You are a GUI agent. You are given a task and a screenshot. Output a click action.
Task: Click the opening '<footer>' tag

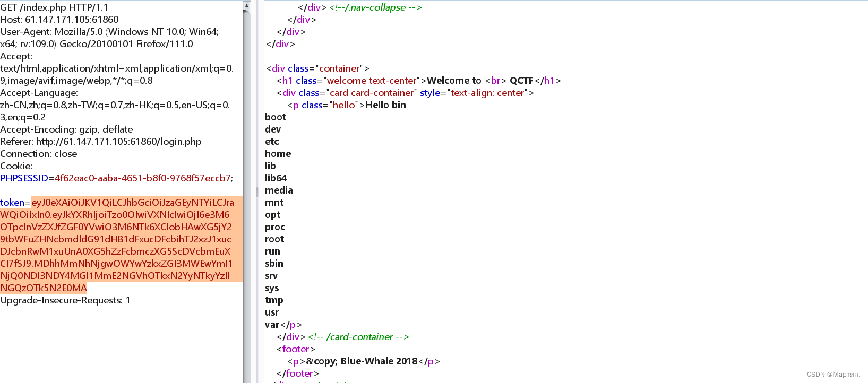(x=296, y=349)
